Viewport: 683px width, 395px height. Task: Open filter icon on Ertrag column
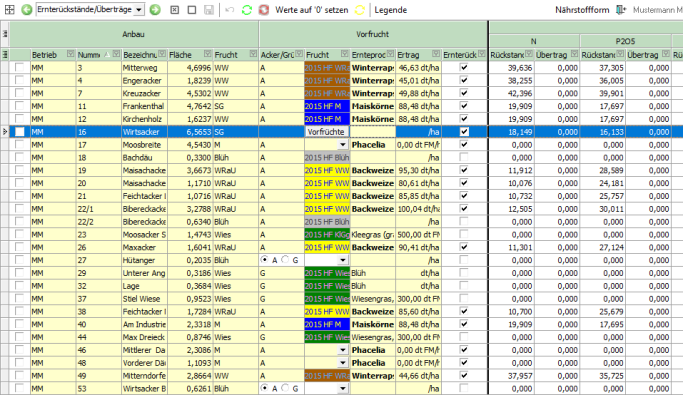click(436, 54)
